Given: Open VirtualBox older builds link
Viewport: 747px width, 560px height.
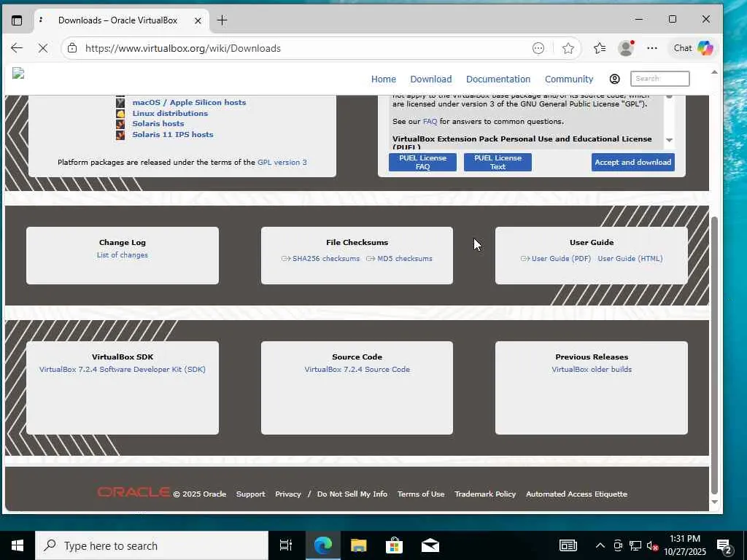Looking at the screenshot, I should coord(592,370).
